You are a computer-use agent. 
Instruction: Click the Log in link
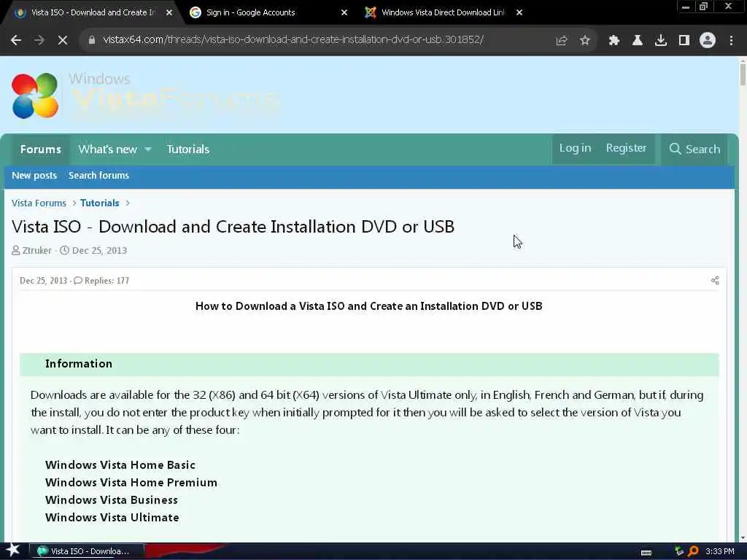575,148
